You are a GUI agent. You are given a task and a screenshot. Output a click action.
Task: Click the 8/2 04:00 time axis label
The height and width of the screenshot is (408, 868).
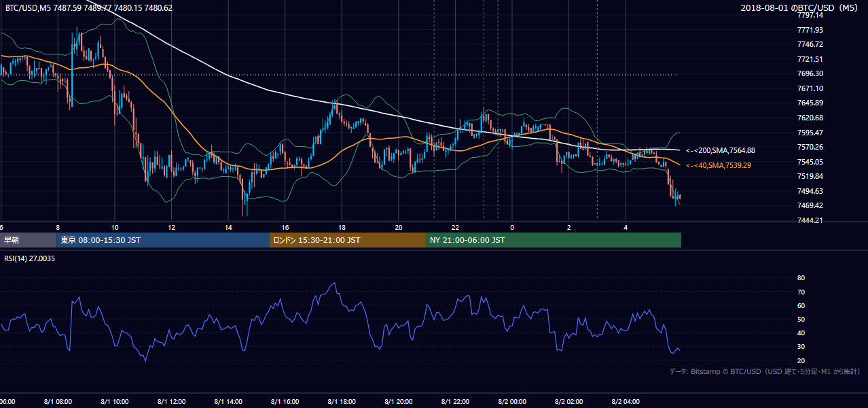626,402
